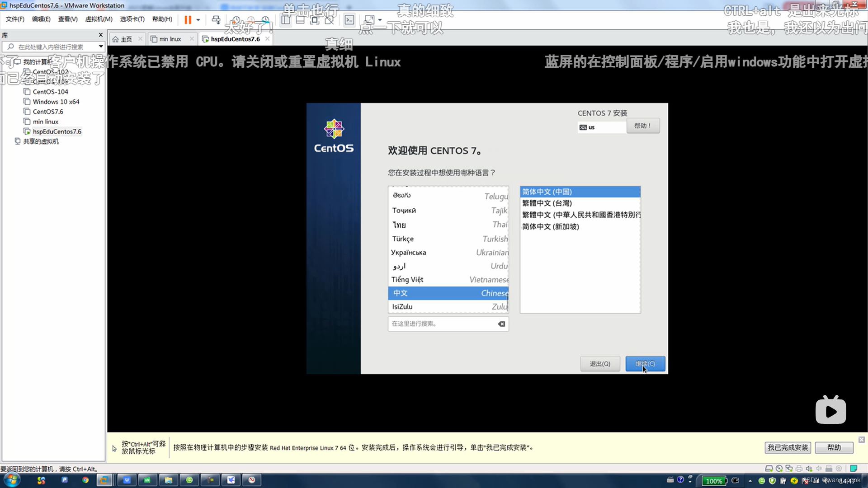Open the power options dropdown arrow beside pause
Viewport: 868px width, 488px height.
198,20
